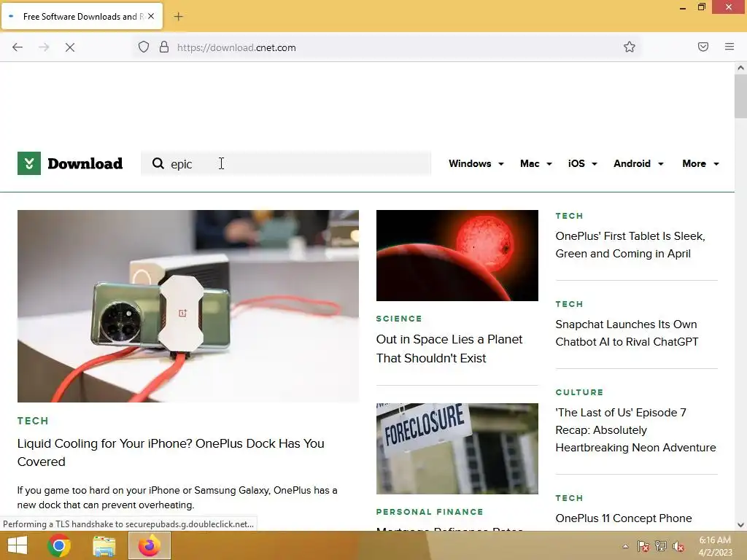Switch to the Free Software Downloads tab
Screen dimensions: 747x560
pyautogui.click(x=82, y=16)
